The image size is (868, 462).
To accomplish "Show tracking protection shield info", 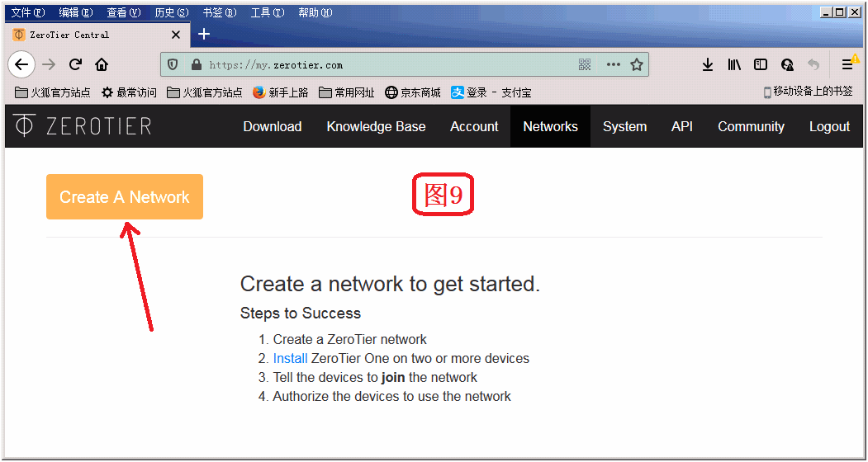I will pos(173,64).
